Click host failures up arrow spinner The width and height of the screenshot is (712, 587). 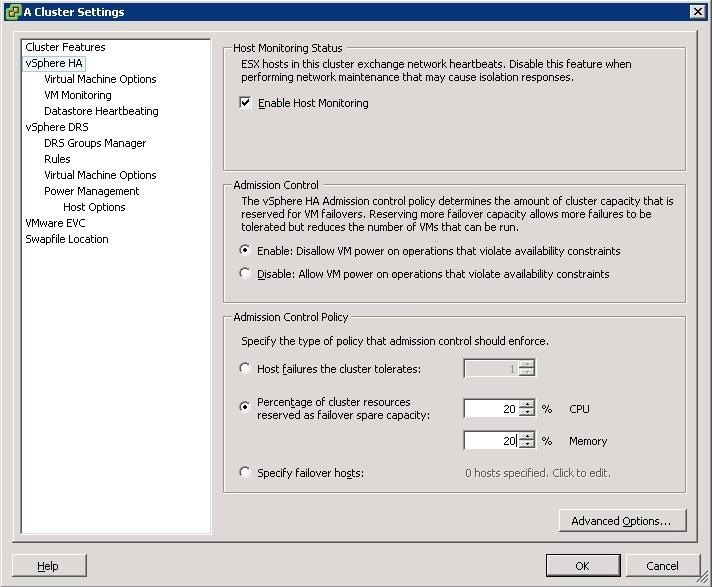[526, 364]
